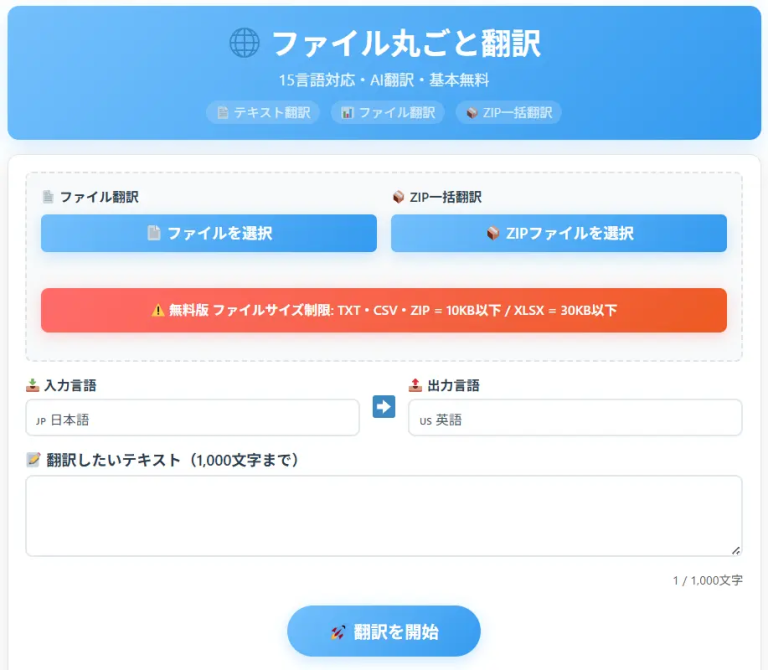The height and width of the screenshot is (670, 768).
Task: Click the document icon next to ファイル翻訳 label
Action: pyautogui.click(x=47, y=197)
